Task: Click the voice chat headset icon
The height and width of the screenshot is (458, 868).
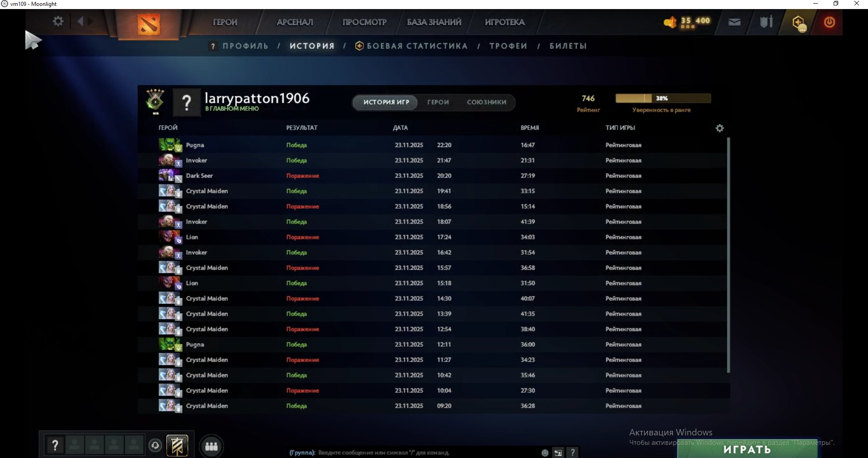Action: point(155,446)
